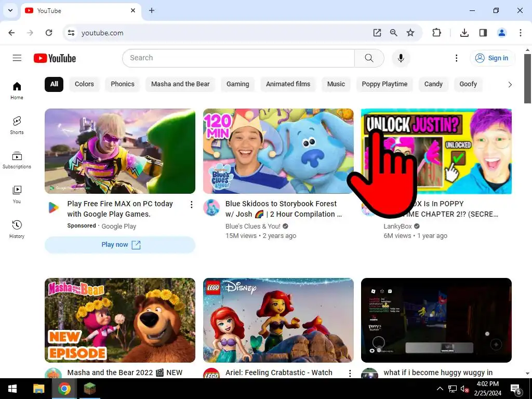The height and width of the screenshot is (399, 532).
Task: Select the Colors chip
Action: [84, 84]
